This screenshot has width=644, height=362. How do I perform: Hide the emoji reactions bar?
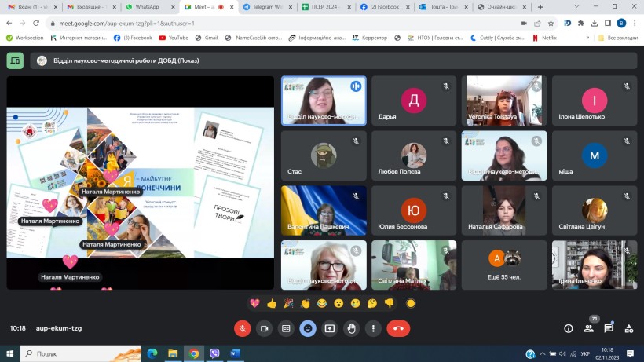(x=308, y=328)
